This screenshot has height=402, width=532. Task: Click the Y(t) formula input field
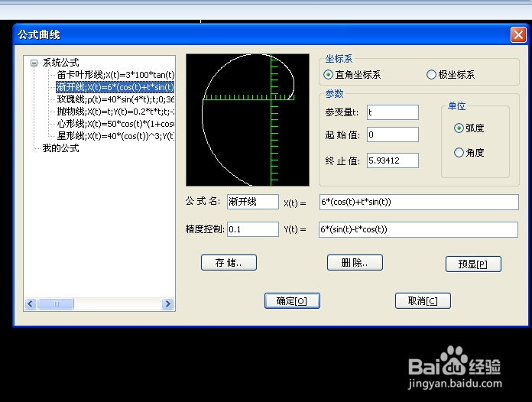418,230
